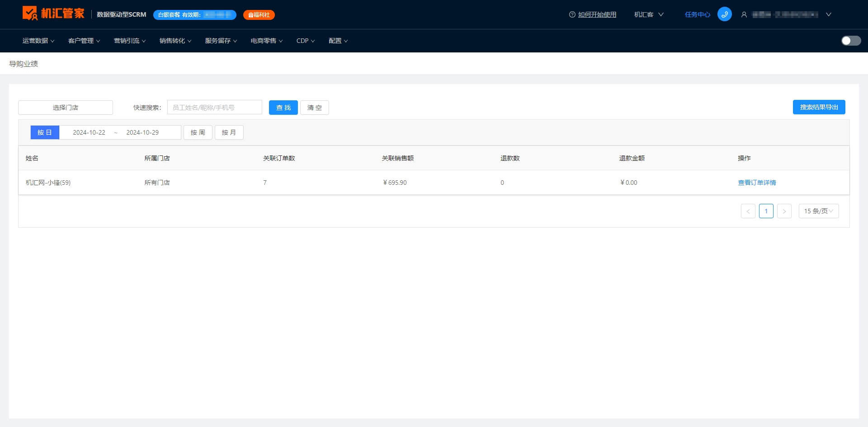
Task: Open 如何开始使用 help link
Action: pyautogui.click(x=597, y=14)
